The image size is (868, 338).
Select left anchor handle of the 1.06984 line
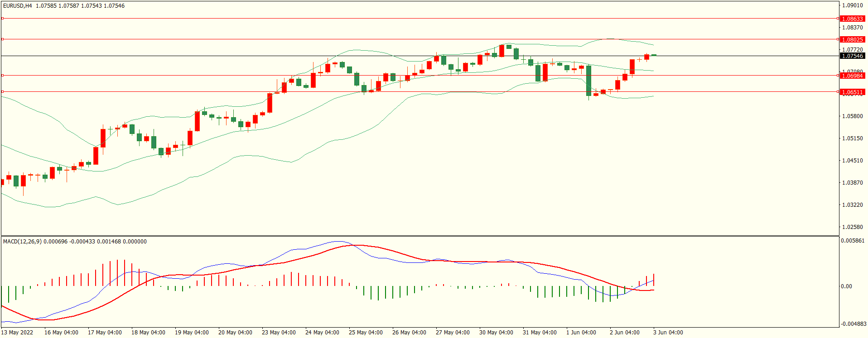click(x=2, y=76)
